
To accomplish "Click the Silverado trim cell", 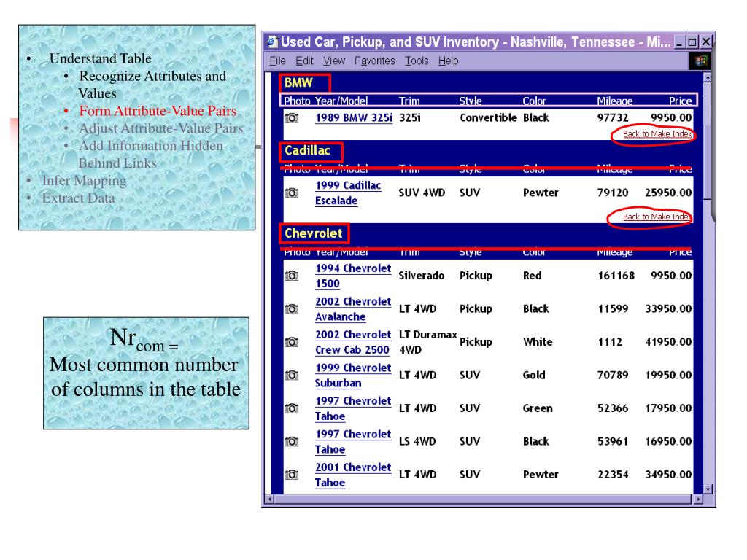I will (x=421, y=276).
